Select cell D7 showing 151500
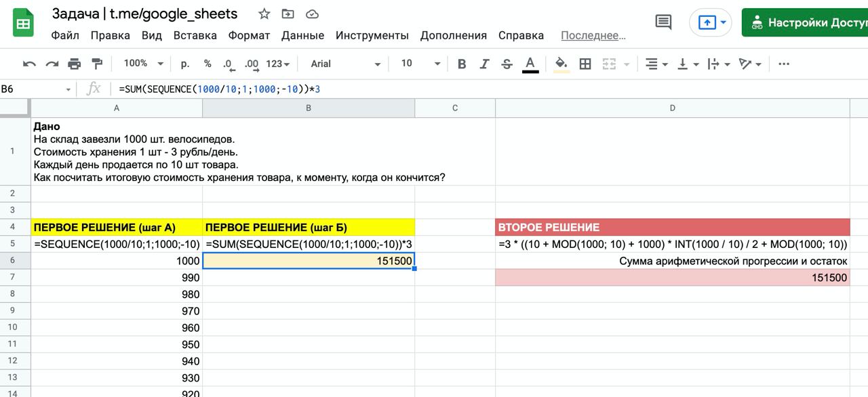This screenshot has width=868, height=397. 673,277
